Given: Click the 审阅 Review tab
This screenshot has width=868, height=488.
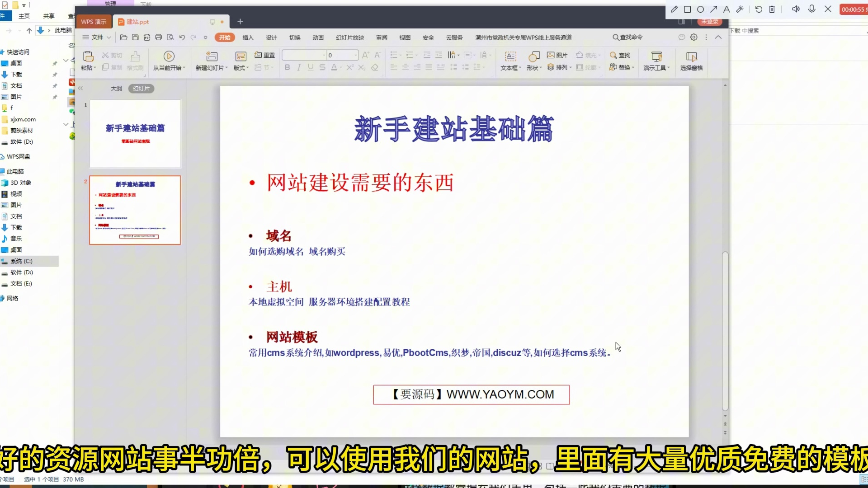Looking at the screenshot, I should point(382,38).
